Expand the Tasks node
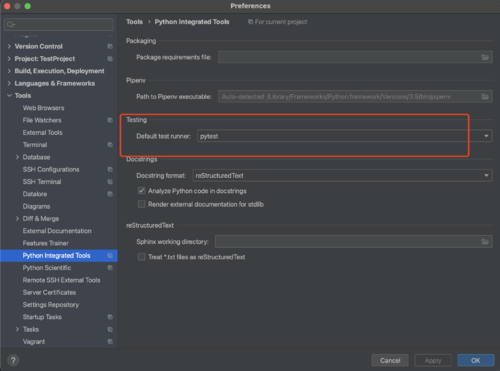The width and height of the screenshot is (500, 371). coord(17,329)
